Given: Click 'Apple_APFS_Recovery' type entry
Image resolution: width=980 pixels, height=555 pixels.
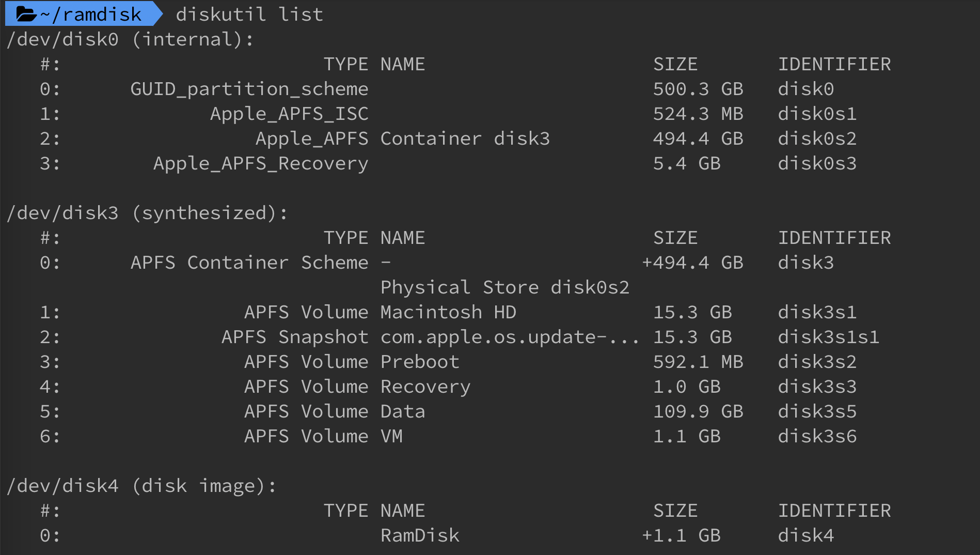Looking at the screenshot, I should (x=261, y=164).
